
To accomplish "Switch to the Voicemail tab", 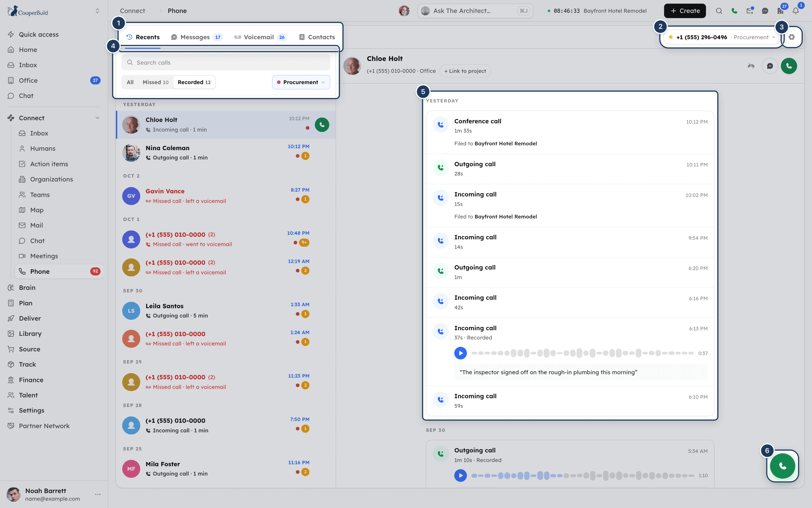I will click(261, 37).
